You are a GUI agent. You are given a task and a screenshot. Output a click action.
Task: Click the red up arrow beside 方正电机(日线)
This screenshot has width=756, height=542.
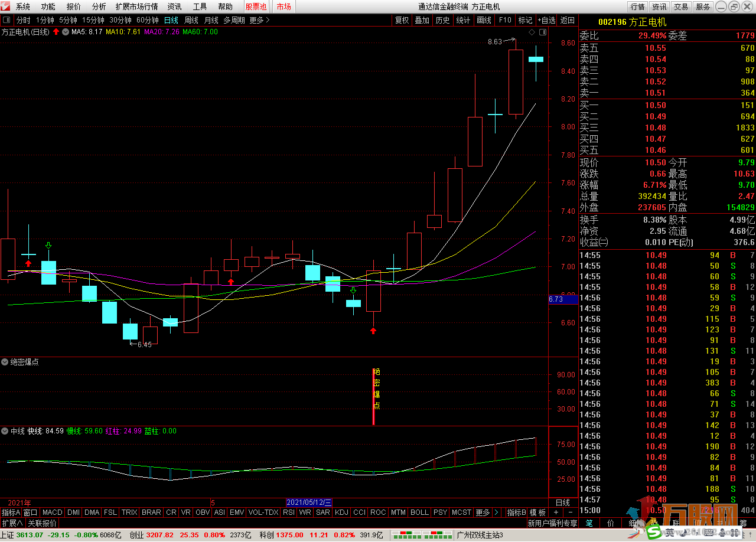point(56,32)
